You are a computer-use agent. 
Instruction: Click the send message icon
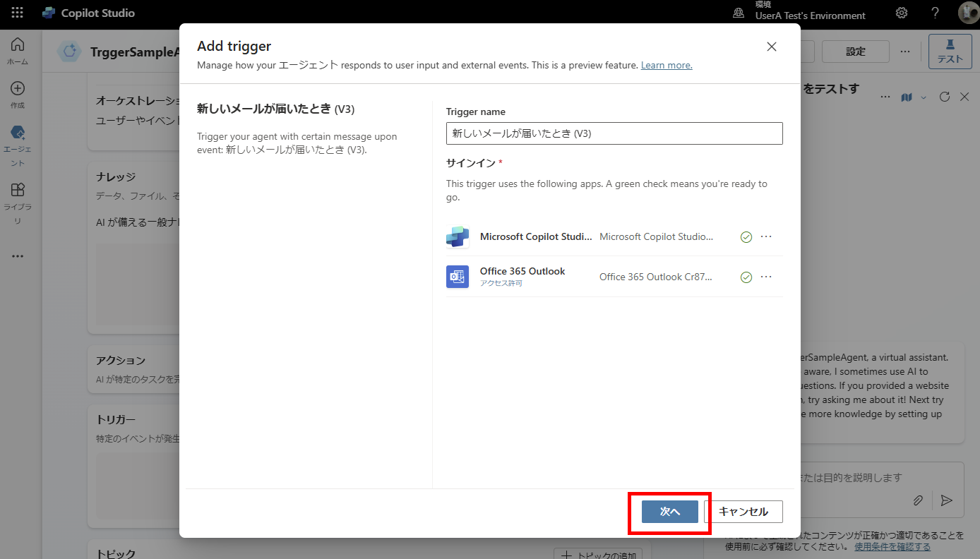point(947,500)
